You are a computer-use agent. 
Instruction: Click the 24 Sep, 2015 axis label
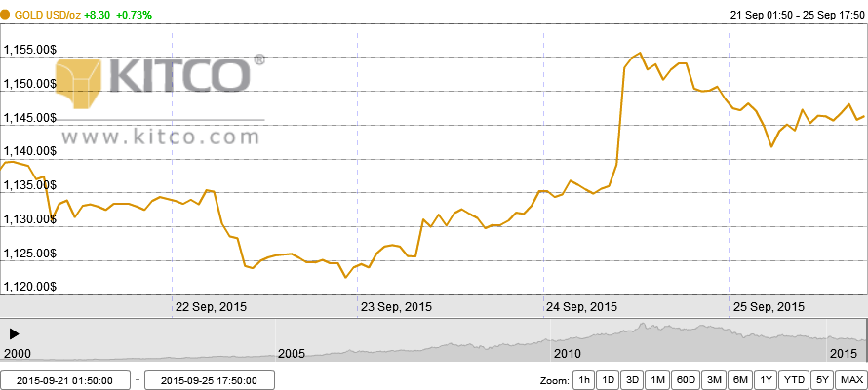tap(580, 306)
